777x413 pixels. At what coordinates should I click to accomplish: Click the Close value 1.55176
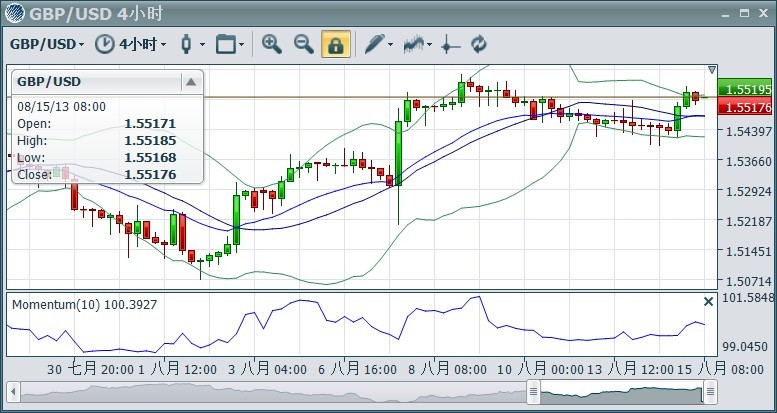pyautogui.click(x=150, y=175)
